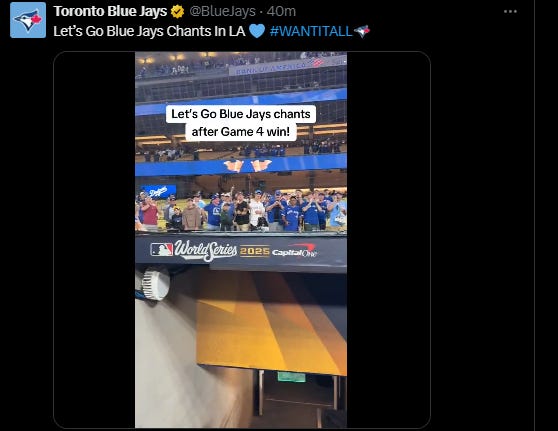
Task: Click the video caption 'after Game 4 win!'
Action: (241, 132)
